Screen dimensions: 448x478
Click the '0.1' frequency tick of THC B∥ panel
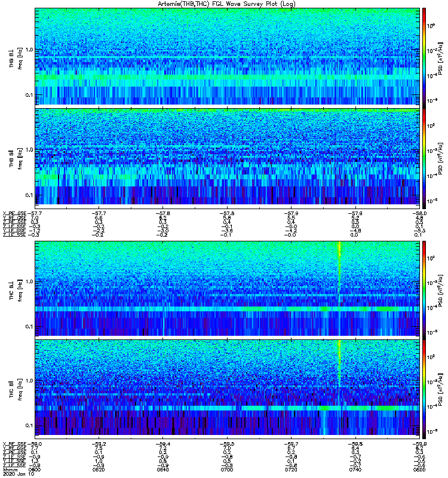29,425
